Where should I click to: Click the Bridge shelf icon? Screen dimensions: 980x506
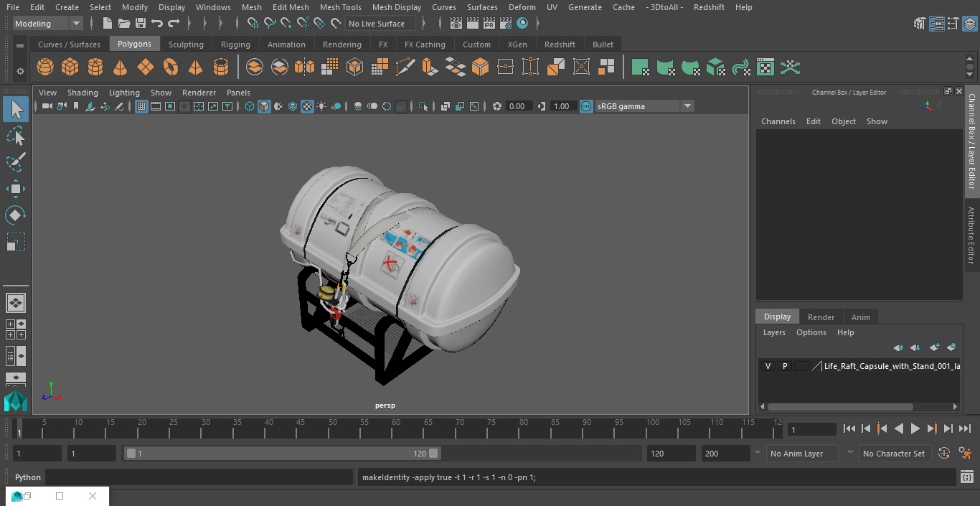(456, 67)
